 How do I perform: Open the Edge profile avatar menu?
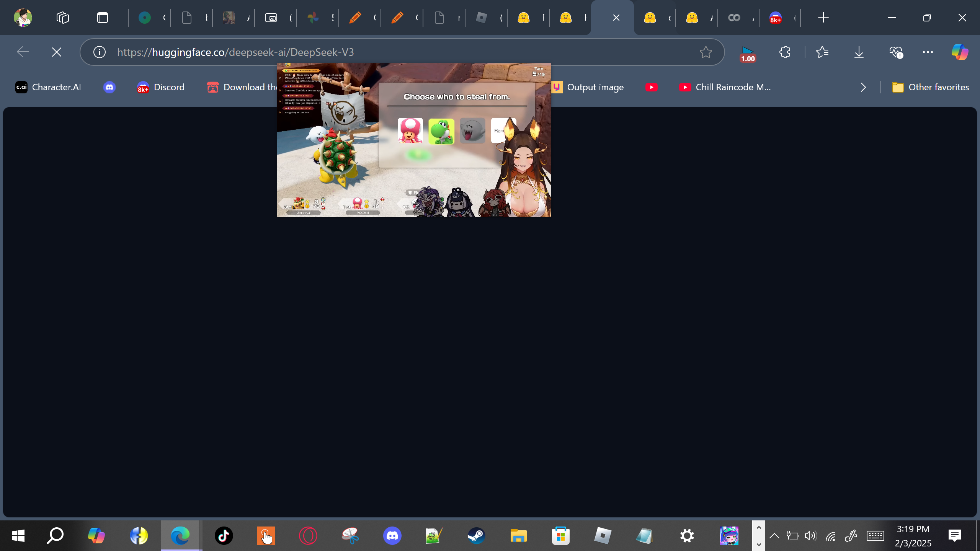23,18
